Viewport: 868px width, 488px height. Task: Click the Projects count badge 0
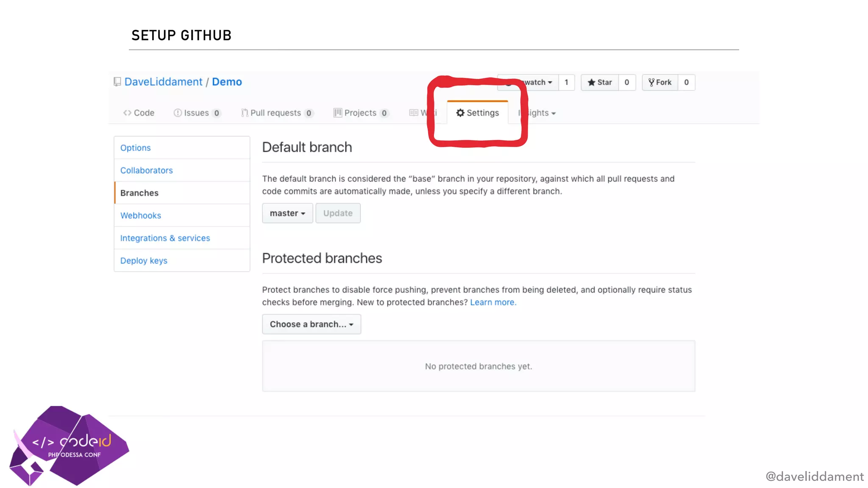[384, 113]
